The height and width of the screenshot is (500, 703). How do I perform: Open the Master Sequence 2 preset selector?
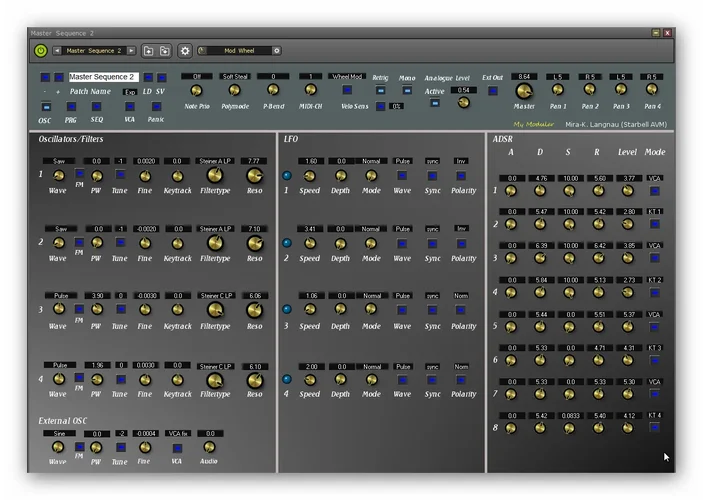click(x=93, y=50)
